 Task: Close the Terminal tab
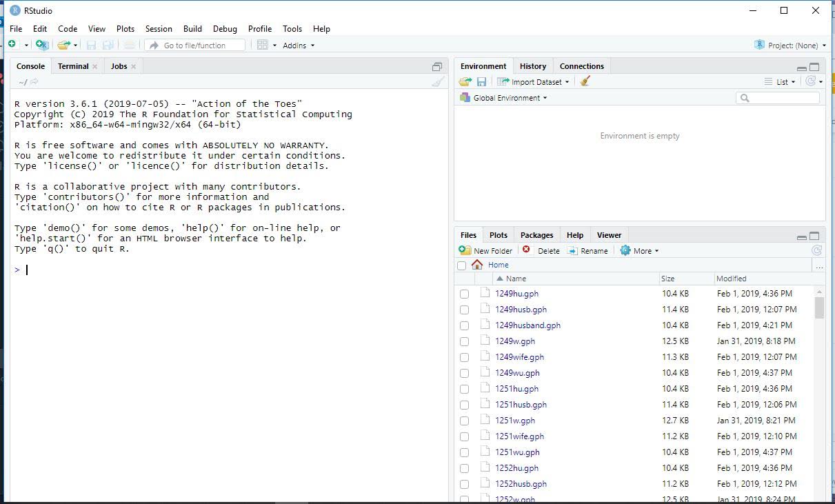coord(94,66)
